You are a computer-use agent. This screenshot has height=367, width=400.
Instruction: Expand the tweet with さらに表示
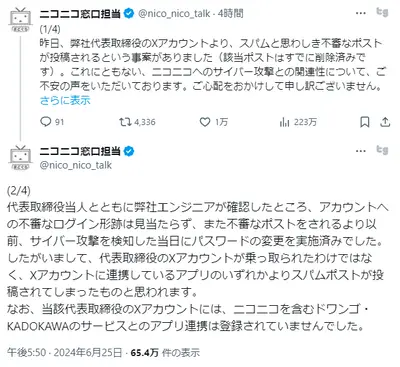pos(65,100)
